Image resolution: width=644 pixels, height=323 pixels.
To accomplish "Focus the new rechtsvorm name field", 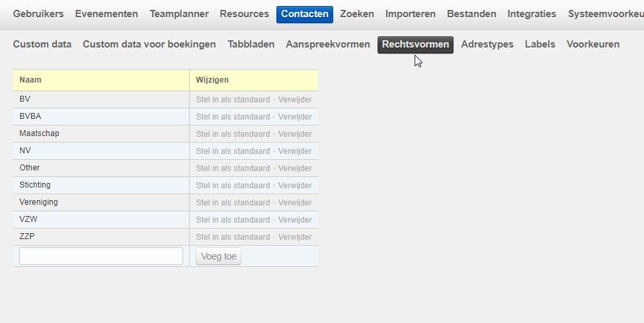I will (101, 256).
